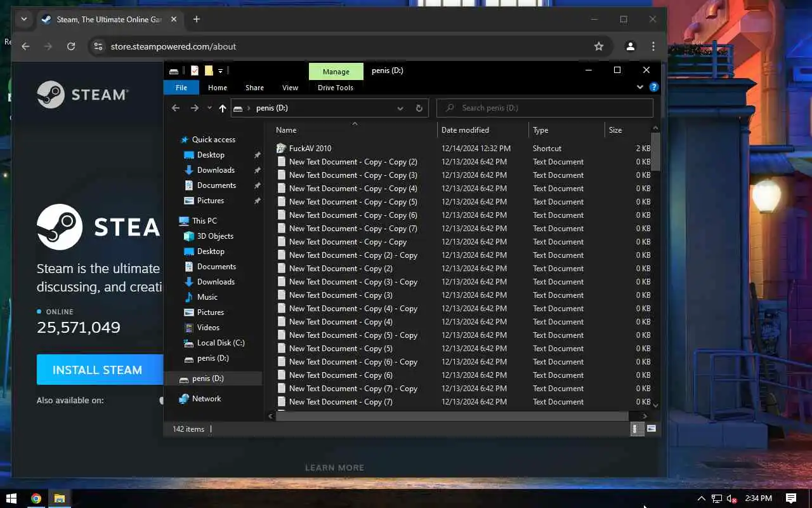This screenshot has width=812, height=508.
Task: Sort files by the Type column header
Action: click(x=566, y=130)
